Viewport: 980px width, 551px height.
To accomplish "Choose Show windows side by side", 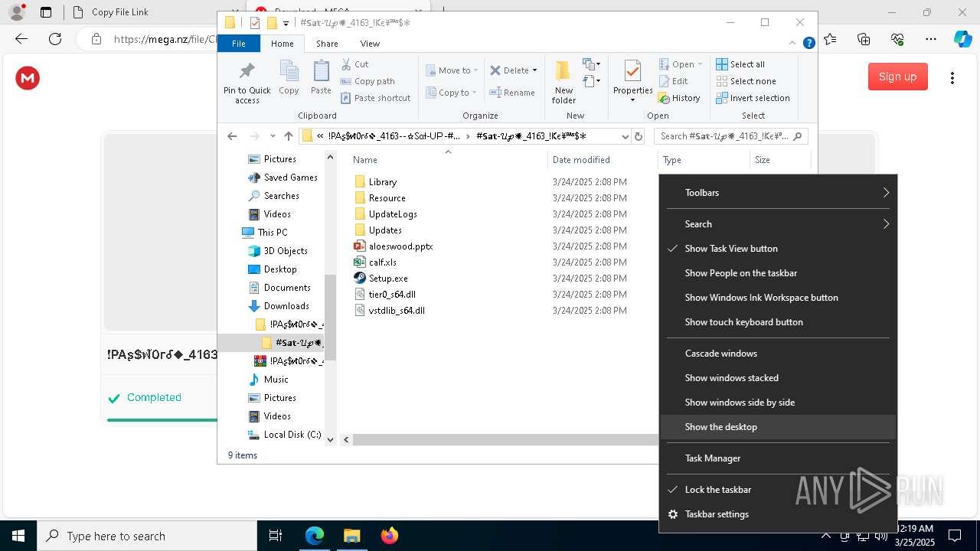I will (x=778, y=403).
